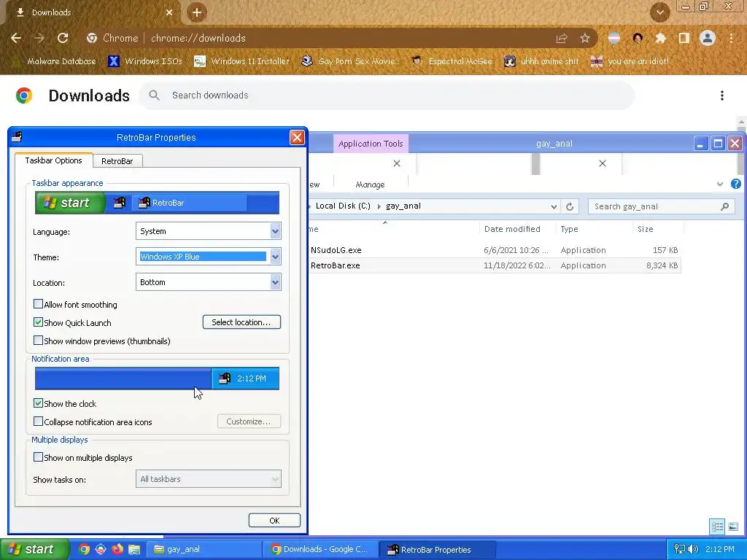Open Chrome's three-dot main menu
Viewport: 747px width, 560px height.
[731, 38]
